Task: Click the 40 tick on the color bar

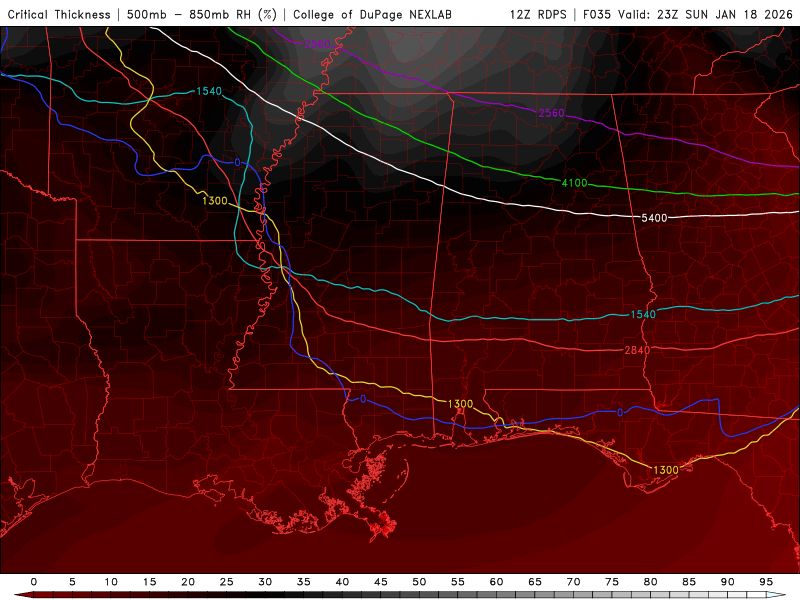Action: [x=342, y=582]
